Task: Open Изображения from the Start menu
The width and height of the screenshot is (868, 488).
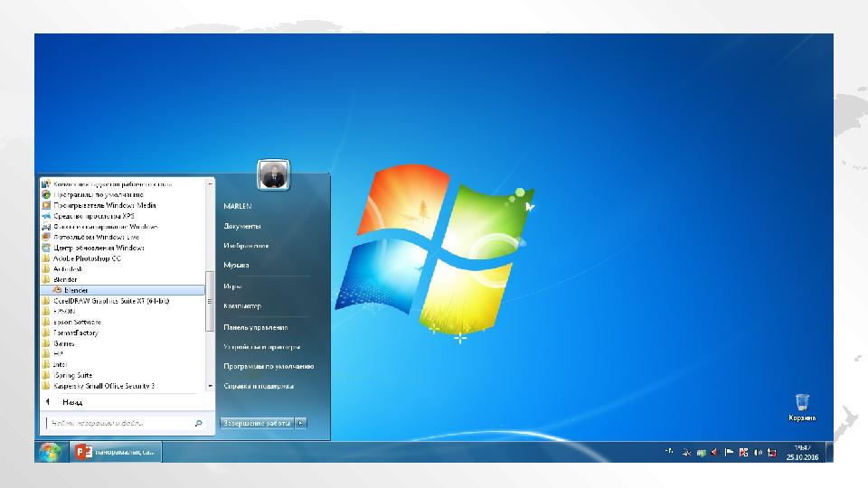Action: (246, 245)
